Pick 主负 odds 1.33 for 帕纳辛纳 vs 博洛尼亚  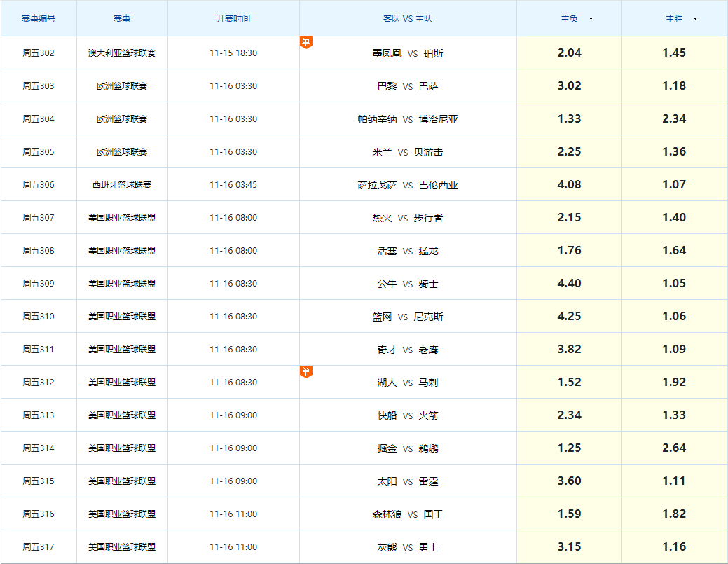(x=569, y=119)
